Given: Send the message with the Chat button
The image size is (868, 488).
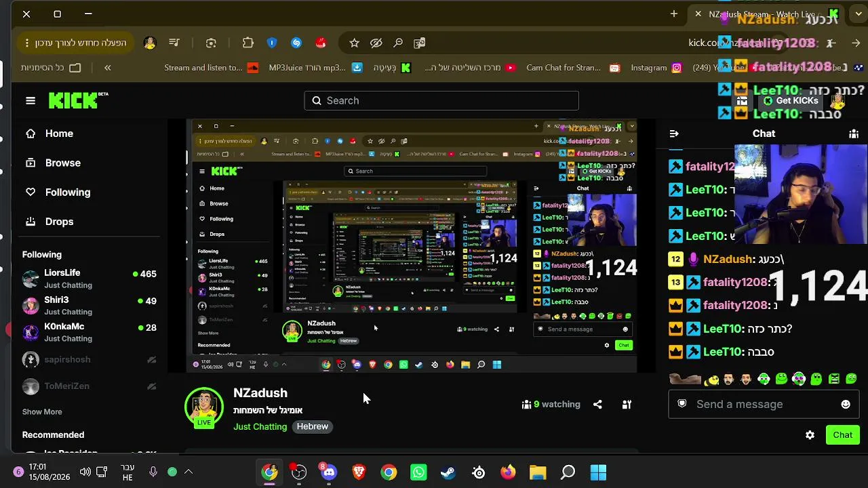Looking at the screenshot, I should pos(843,435).
